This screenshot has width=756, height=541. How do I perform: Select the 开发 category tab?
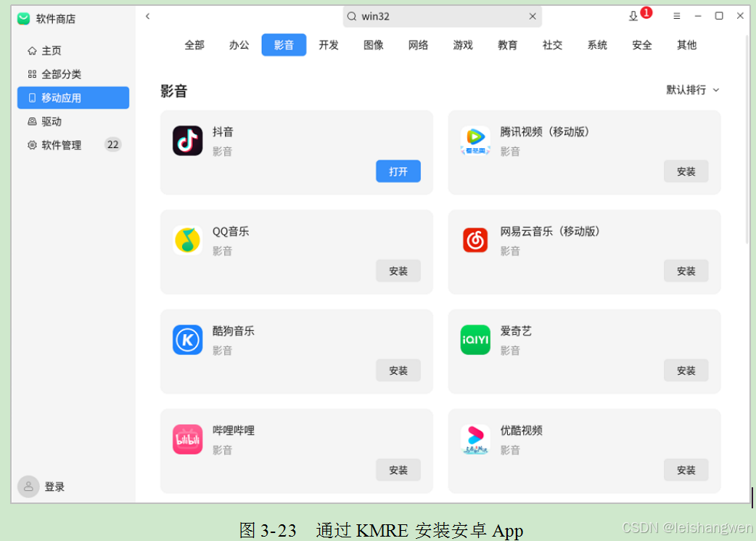(x=329, y=45)
